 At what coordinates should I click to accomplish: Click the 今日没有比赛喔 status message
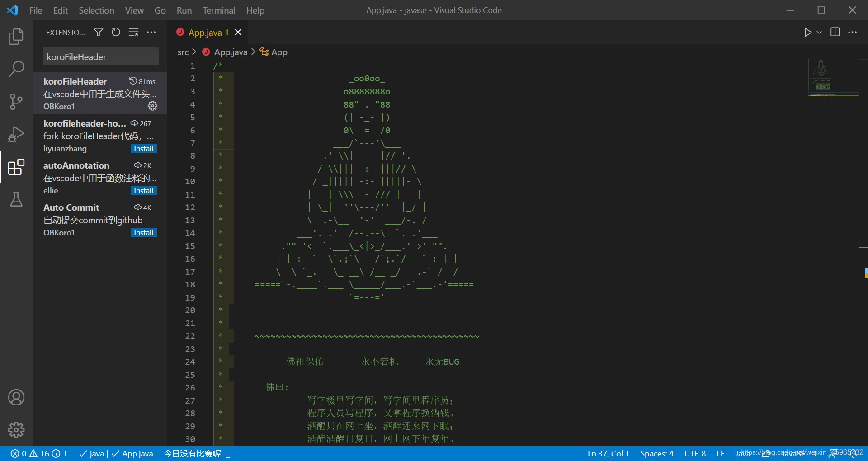point(198,453)
